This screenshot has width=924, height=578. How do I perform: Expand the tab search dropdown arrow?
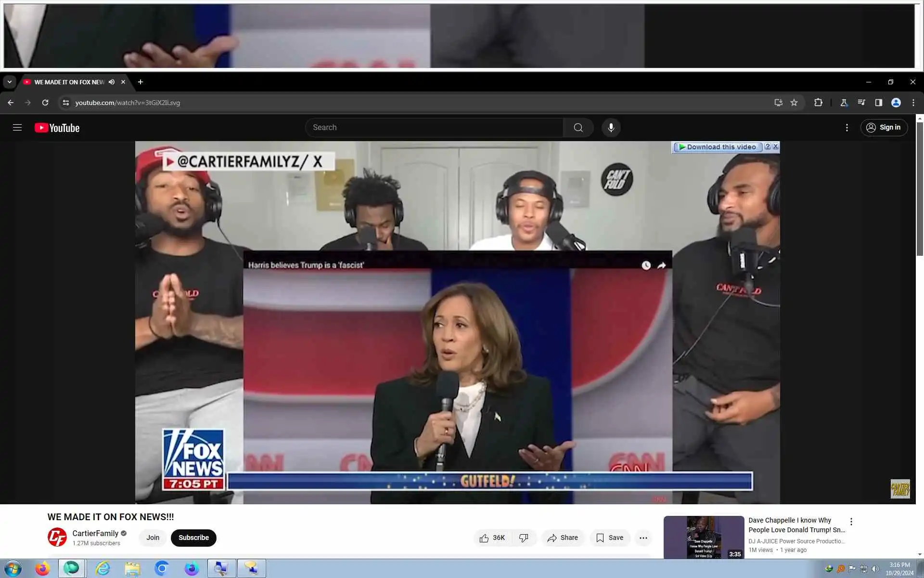[x=9, y=82]
